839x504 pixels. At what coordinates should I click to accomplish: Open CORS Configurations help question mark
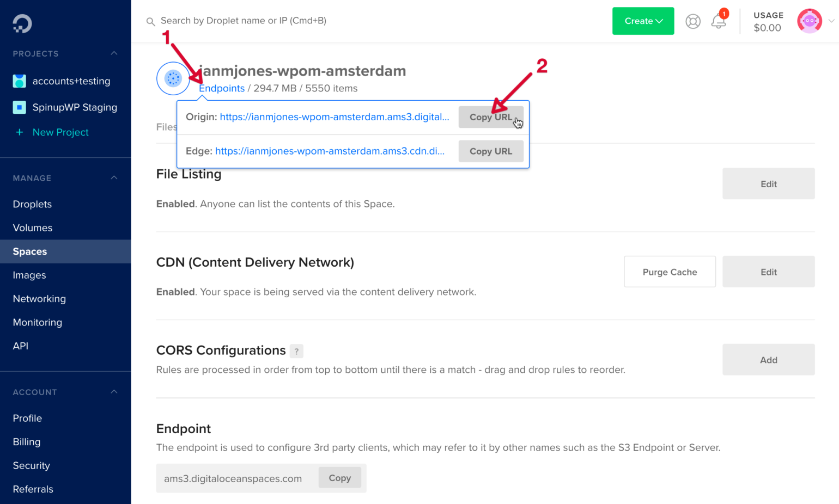pos(296,351)
